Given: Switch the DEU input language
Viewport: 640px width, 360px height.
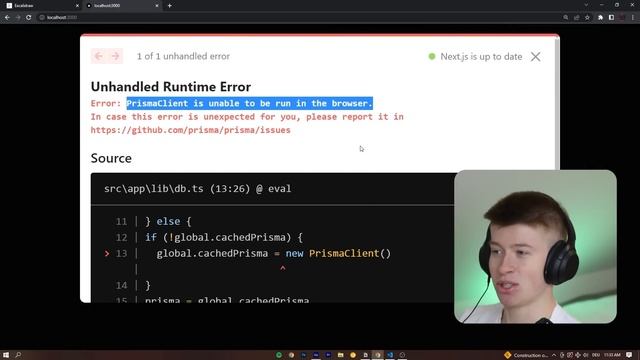Looking at the screenshot, I should pos(596,355).
